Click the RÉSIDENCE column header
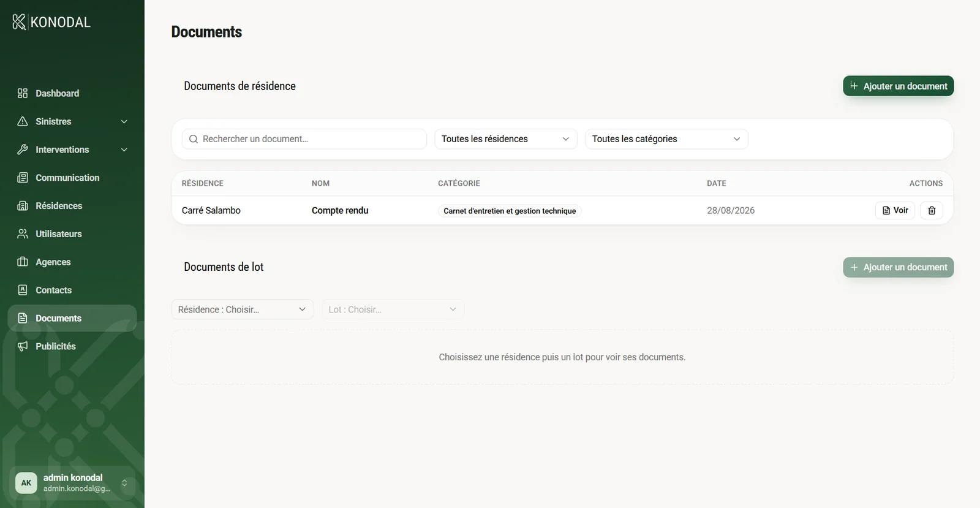Viewport: 980px width, 508px height. click(x=203, y=183)
